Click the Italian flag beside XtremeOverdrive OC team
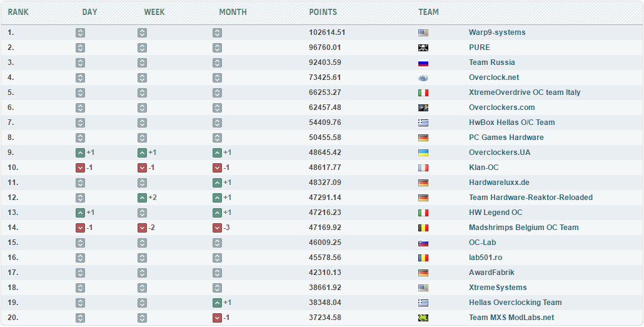The width and height of the screenshot is (644, 327). (x=423, y=93)
